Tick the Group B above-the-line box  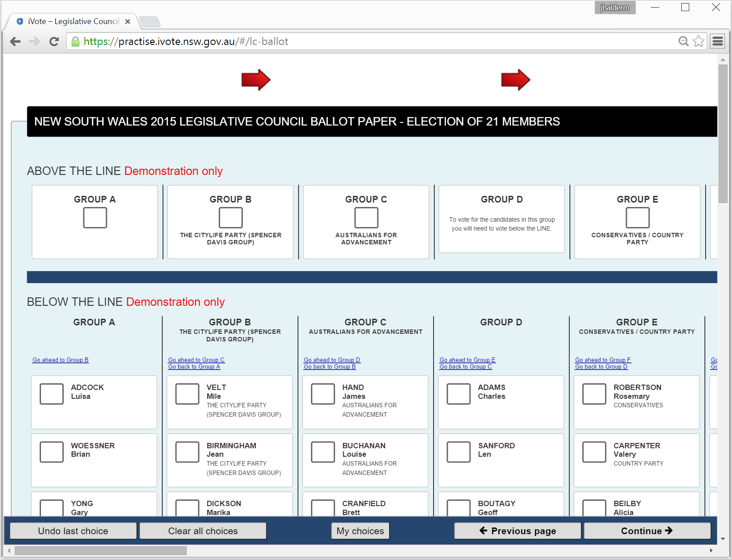point(230,218)
